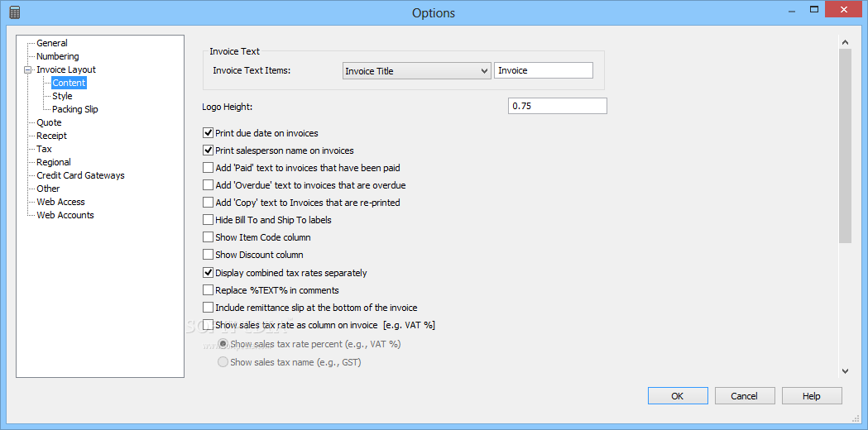The height and width of the screenshot is (430, 868).
Task: Select Show sales tax name radio option
Action: (x=223, y=362)
